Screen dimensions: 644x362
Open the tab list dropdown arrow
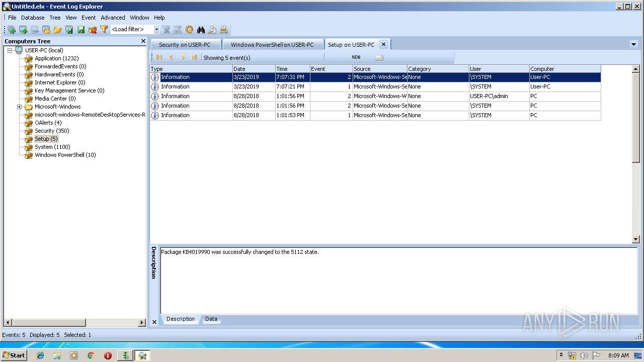(x=633, y=44)
